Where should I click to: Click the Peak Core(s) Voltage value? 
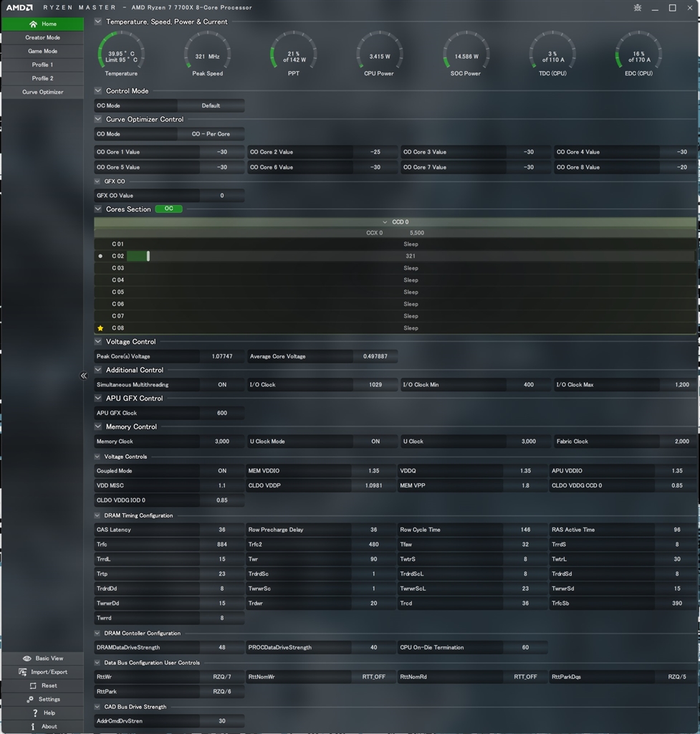tap(222, 357)
